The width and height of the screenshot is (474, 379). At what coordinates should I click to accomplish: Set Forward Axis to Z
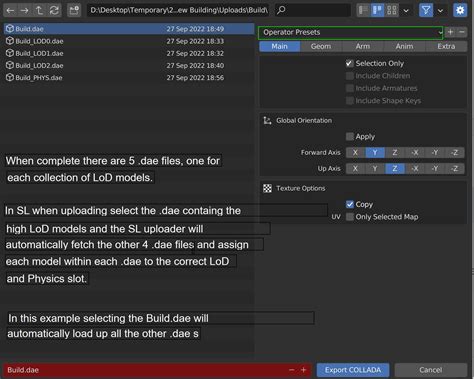[x=395, y=153]
